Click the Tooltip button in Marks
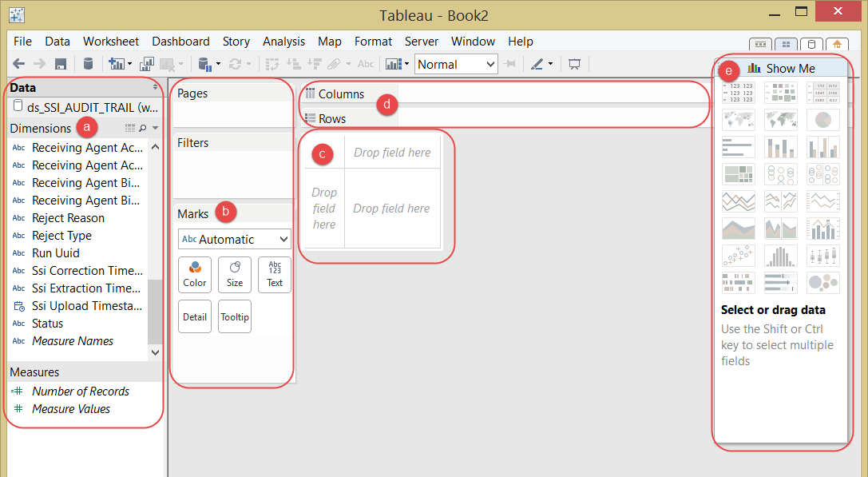Viewport: 868px width, 477px height. [235, 316]
